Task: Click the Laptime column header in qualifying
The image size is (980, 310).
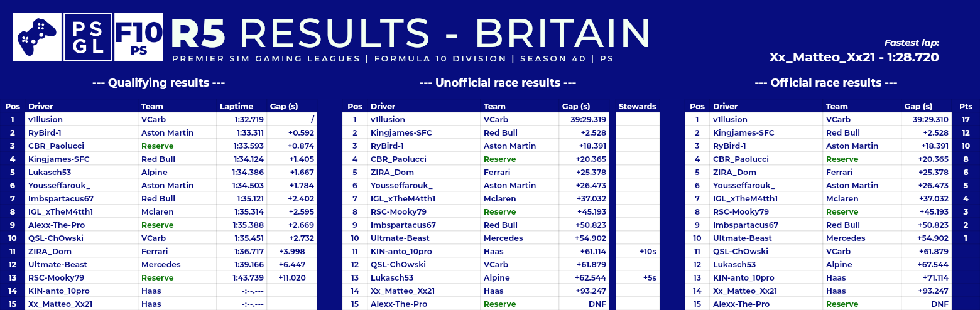Action: point(237,106)
